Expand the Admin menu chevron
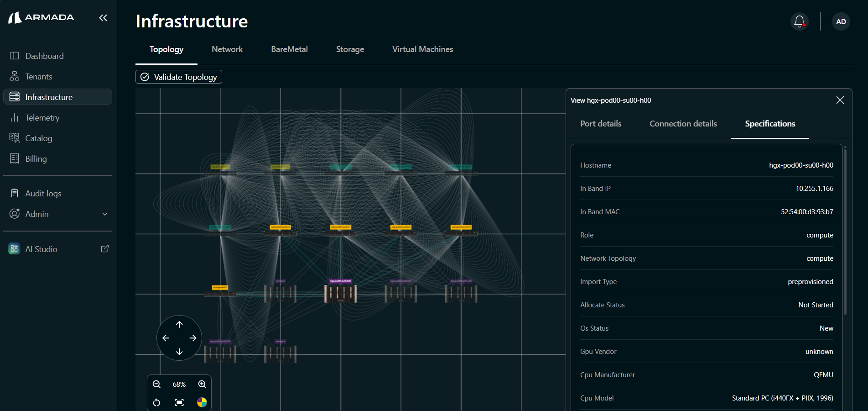 click(x=105, y=214)
